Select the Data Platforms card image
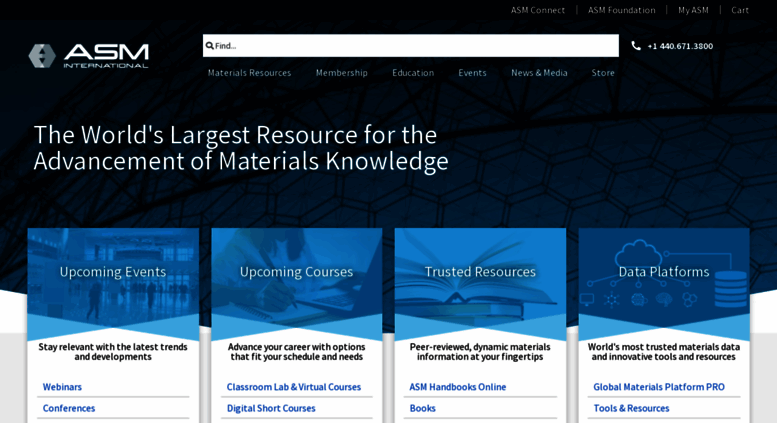The height and width of the screenshot is (423, 777). 664,277
